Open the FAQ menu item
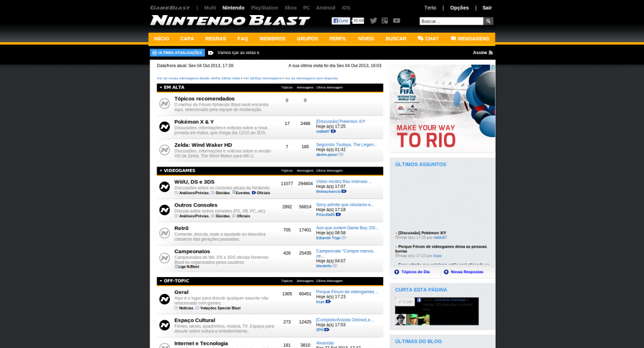This screenshot has height=348, width=644. (243, 38)
